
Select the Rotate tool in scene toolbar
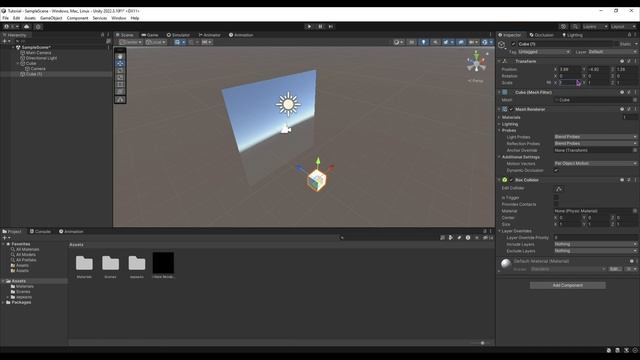pyautogui.click(x=120, y=70)
